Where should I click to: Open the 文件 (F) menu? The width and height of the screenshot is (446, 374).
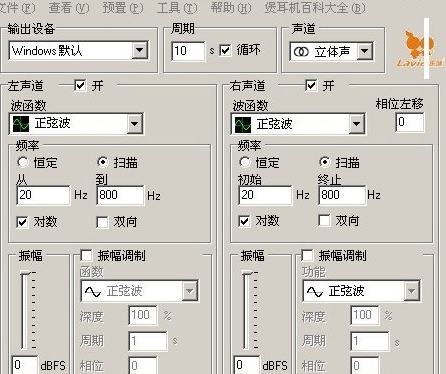click(17, 8)
